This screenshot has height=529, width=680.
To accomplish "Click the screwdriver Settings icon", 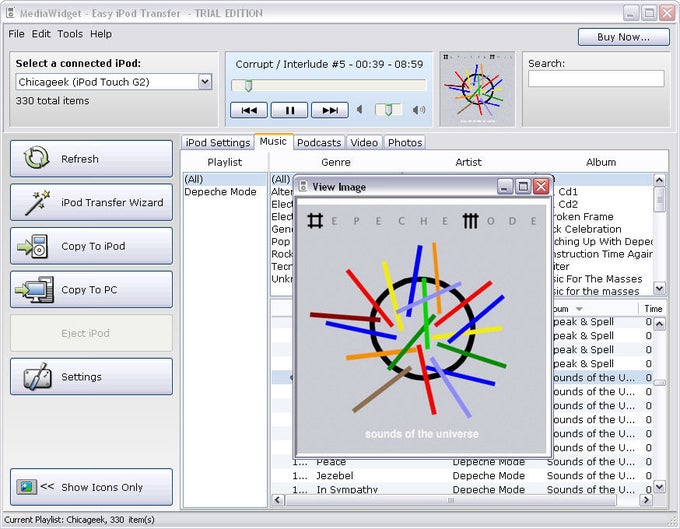I will tap(38, 377).
